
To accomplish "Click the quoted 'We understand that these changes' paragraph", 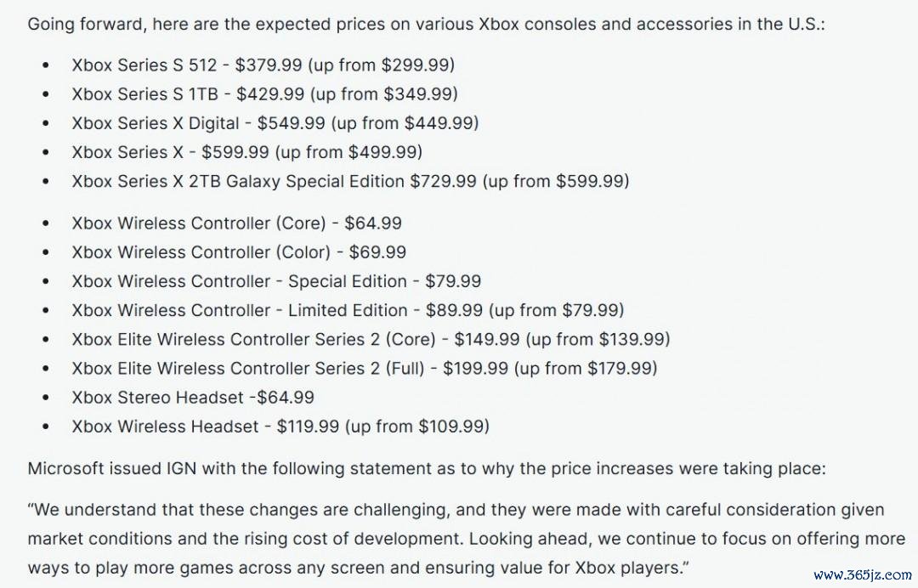I will 466,539.
